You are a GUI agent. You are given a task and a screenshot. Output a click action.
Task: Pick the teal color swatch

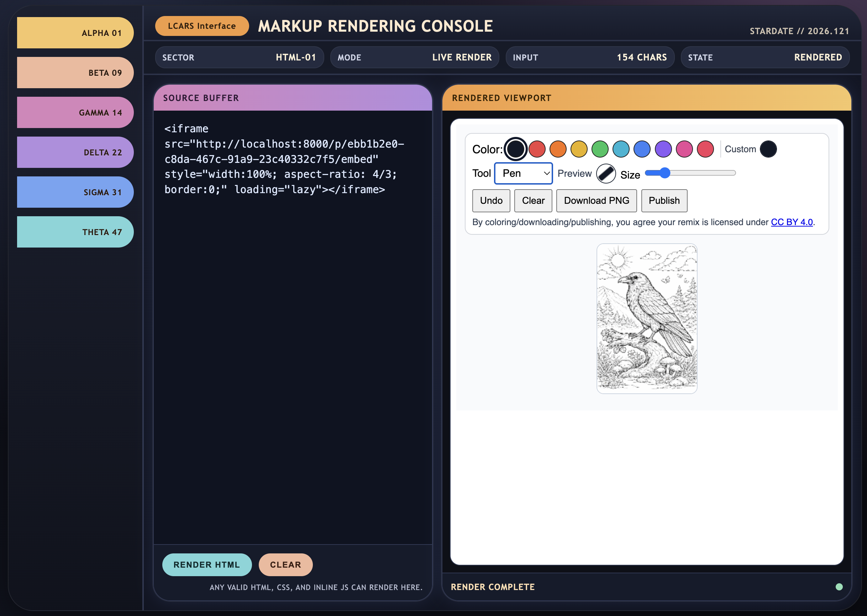click(x=621, y=149)
